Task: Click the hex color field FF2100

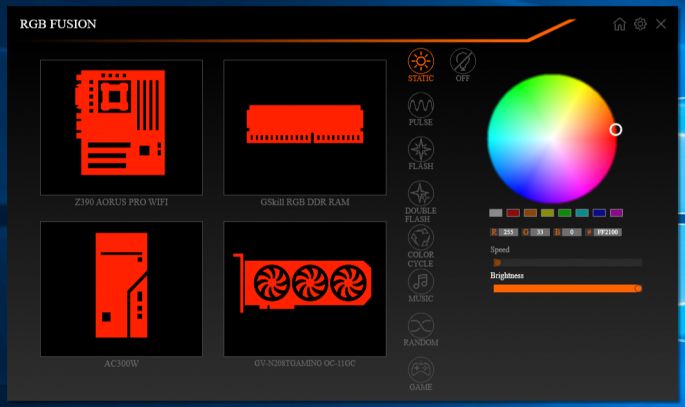Action: (x=607, y=232)
